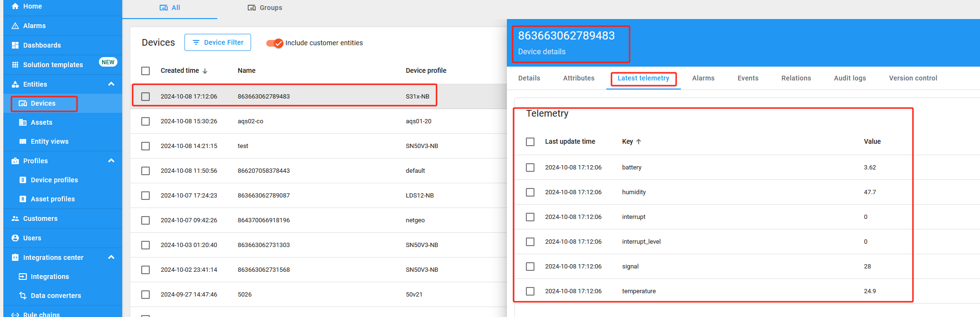Click the Solution templates icon
This screenshot has width=980, height=317.
pos(15,65)
